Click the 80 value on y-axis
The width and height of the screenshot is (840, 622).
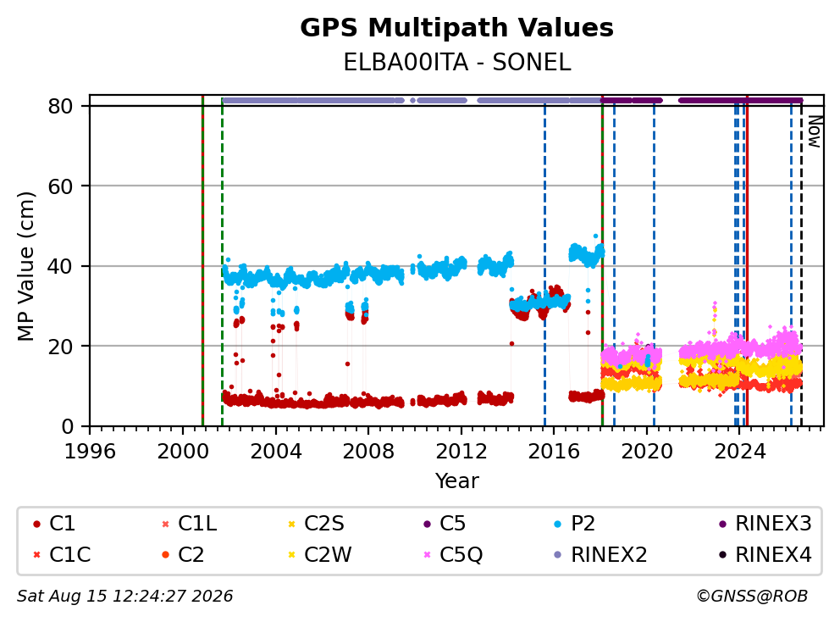pyautogui.click(x=60, y=106)
